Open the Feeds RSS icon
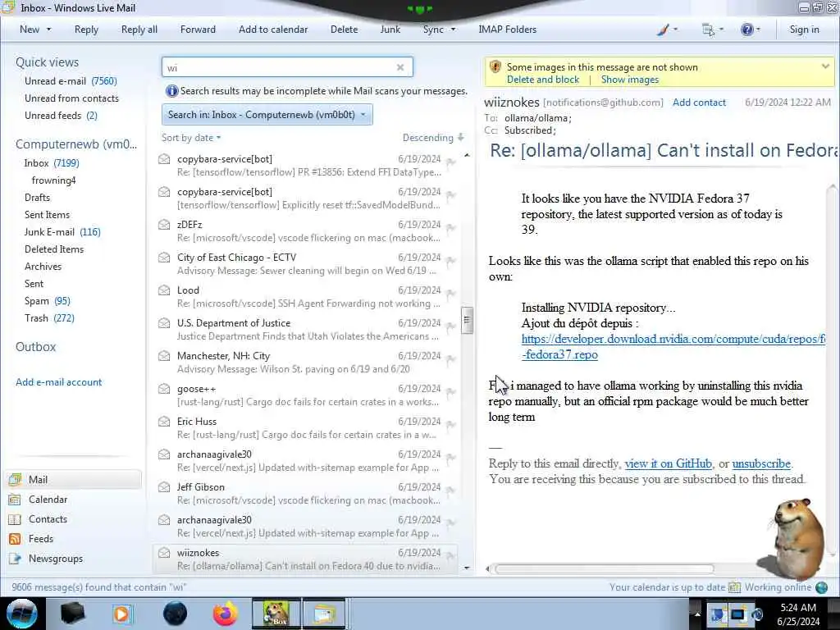Viewport: 840px width, 630px height. [x=15, y=539]
